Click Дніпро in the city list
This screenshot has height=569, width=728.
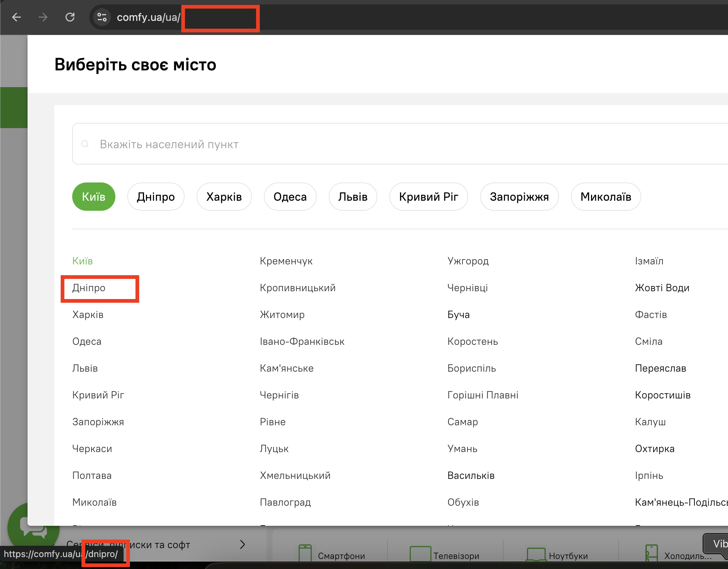click(89, 288)
